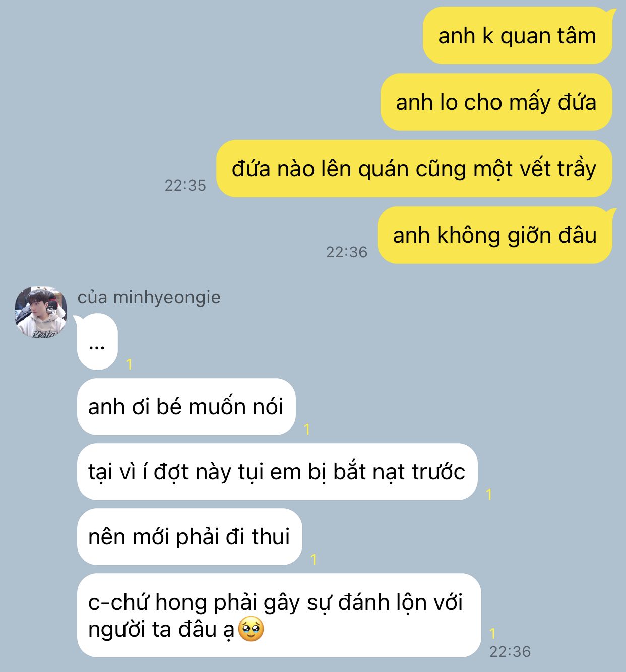Screen dimensions: 626x672
Task: Select the "anh k quan tâm" message bubble
Action: [518, 36]
